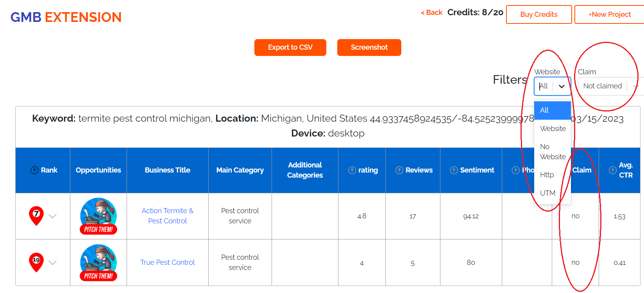Choose 'UTM' filter option
This screenshot has height=293, width=644.
click(x=553, y=193)
